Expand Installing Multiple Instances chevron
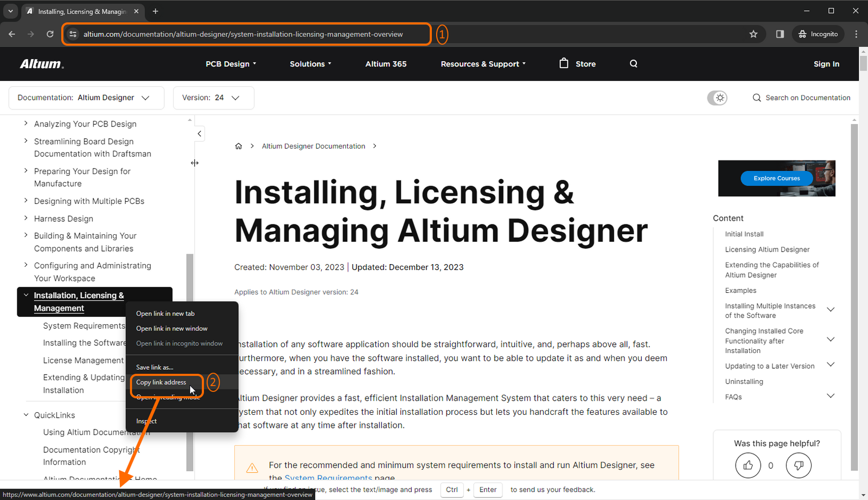 click(x=830, y=310)
